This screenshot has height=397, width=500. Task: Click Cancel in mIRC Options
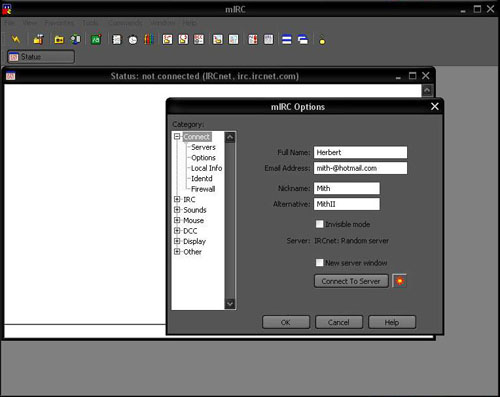[x=339, y=322]
